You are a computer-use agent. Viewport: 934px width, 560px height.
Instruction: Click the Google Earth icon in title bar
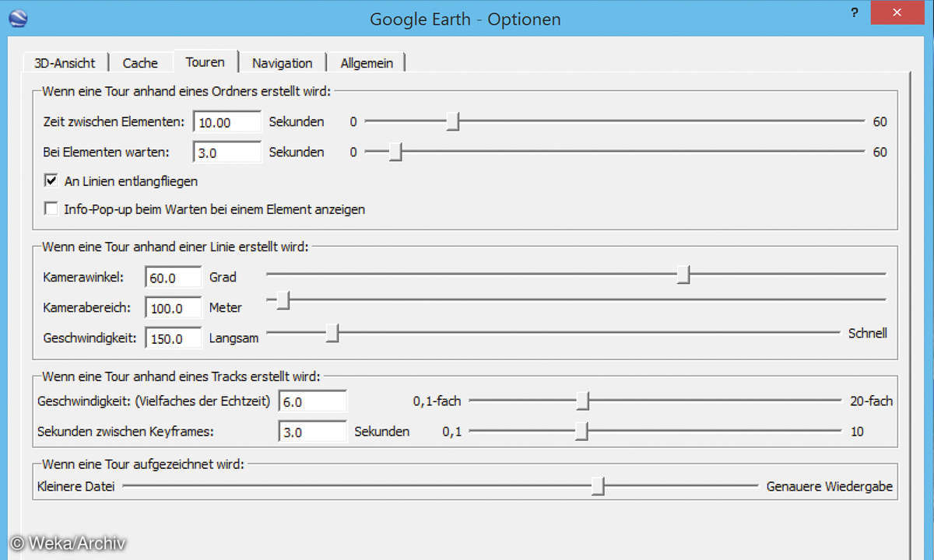[x=17, y=19]
